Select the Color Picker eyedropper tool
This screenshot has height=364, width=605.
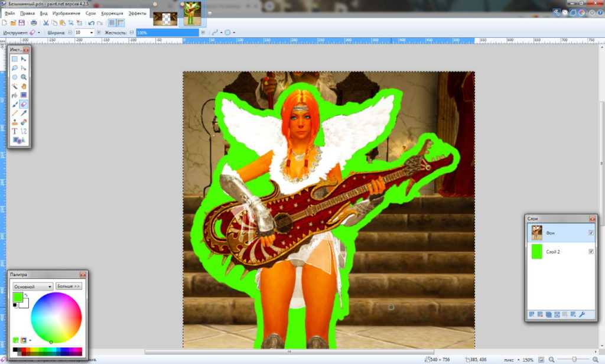point(24,113)
